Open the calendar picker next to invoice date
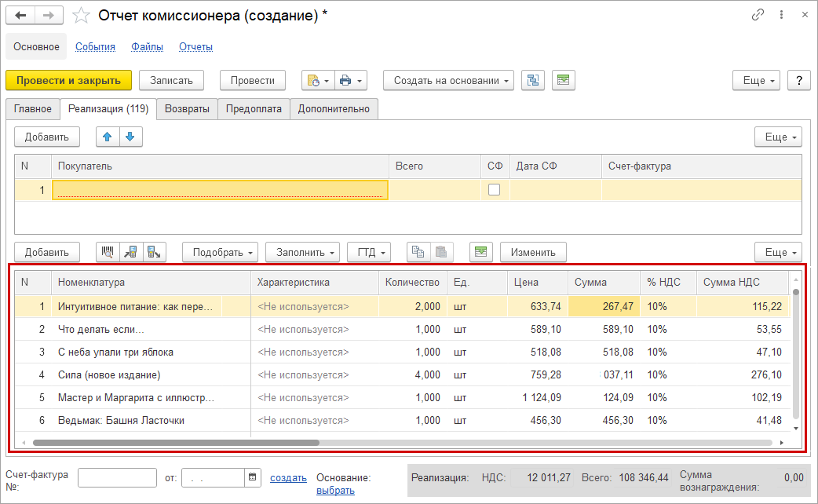Viewport: 818px width, 504px height. [253, 477]
